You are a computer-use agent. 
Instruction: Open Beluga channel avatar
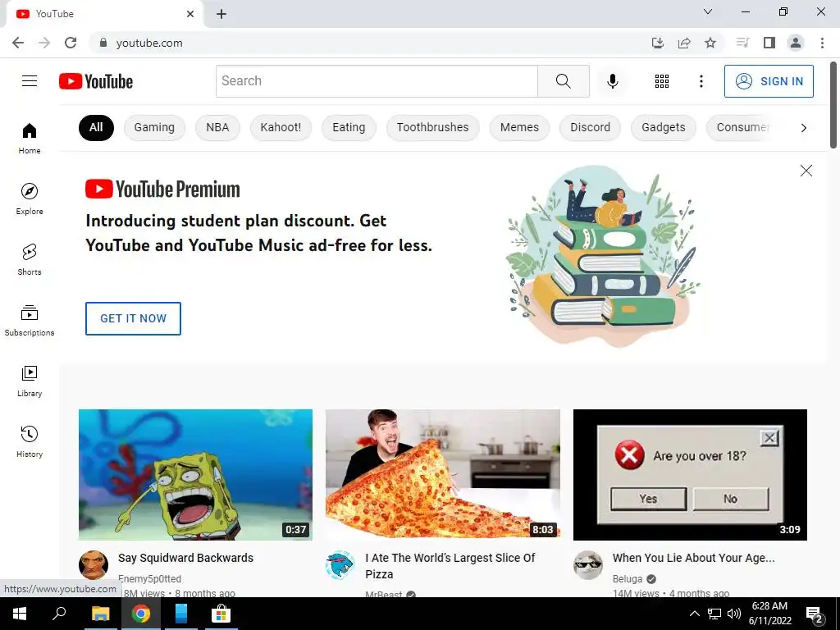click(x=587, y=564)
